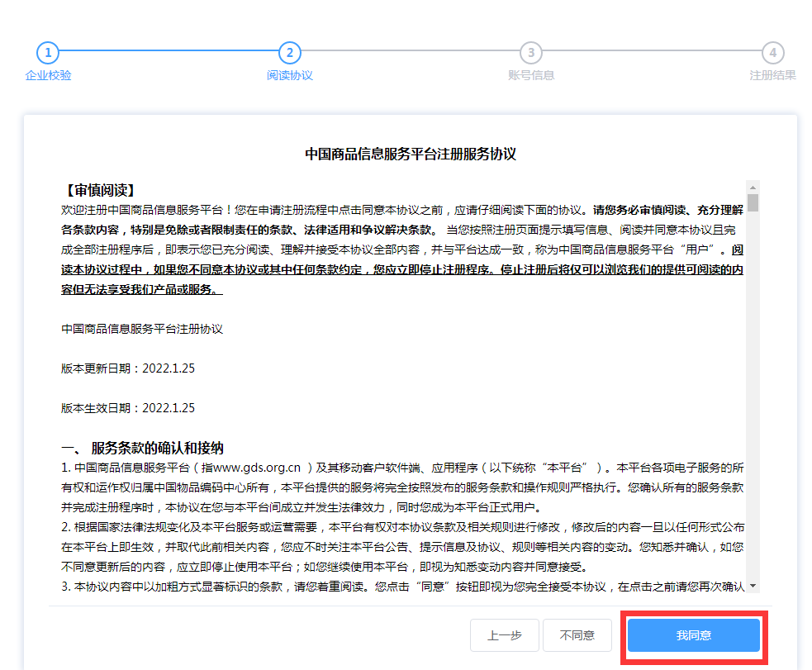This screenshot has height=670, width=812.
Task: Click the clause line starting 3. 本协议内容中以加粗方式
Action: coord(403,587)
